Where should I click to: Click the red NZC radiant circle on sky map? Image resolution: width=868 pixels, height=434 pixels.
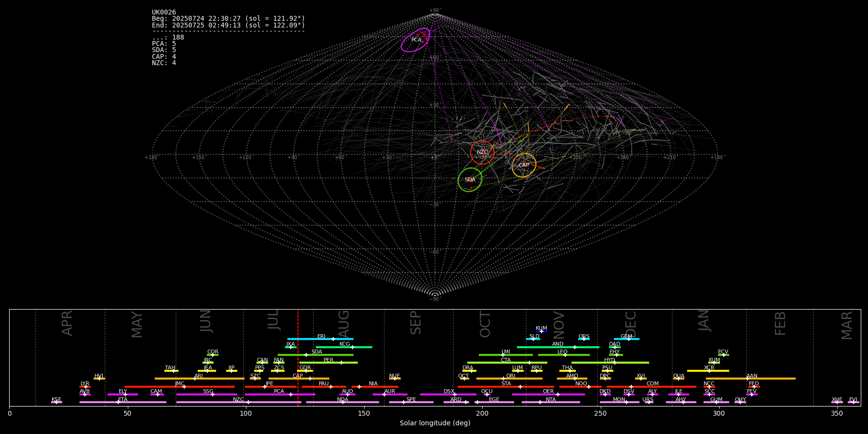482,152
